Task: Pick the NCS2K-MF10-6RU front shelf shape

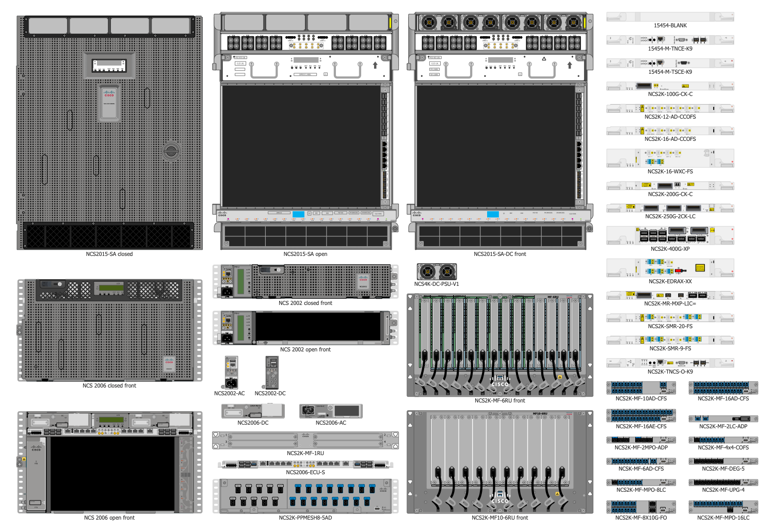Action: [x=500, y=462]
